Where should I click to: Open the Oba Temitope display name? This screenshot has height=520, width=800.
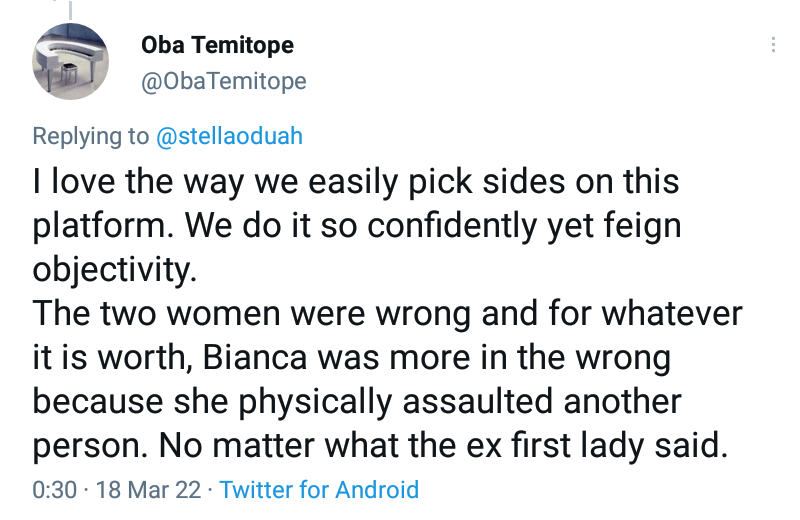point(217,47)
